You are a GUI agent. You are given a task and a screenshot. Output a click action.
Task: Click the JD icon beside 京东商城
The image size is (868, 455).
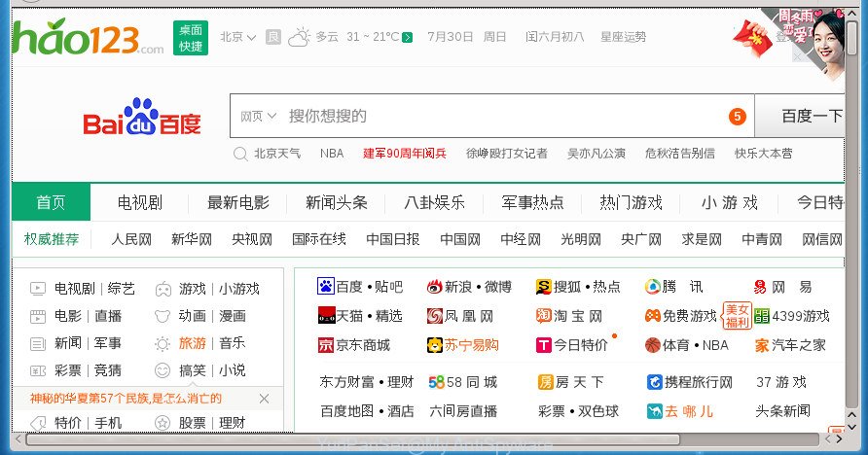pyautogui.click(x=325, y=345)
